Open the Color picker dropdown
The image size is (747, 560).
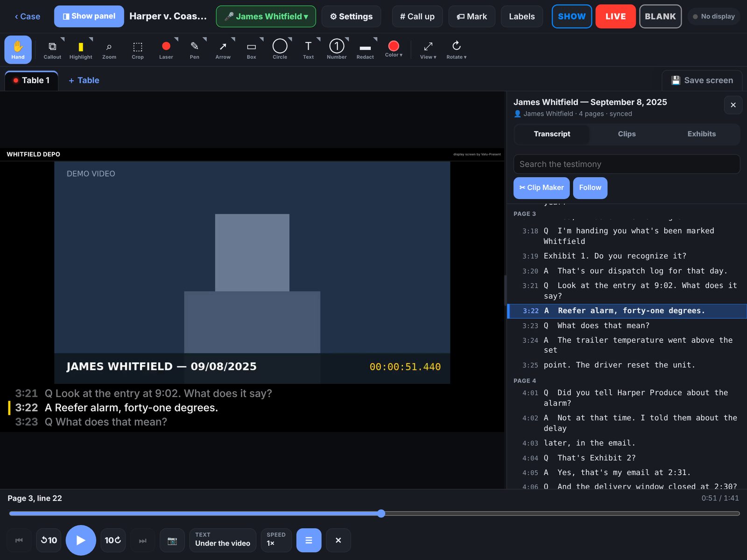pos(394,50)
